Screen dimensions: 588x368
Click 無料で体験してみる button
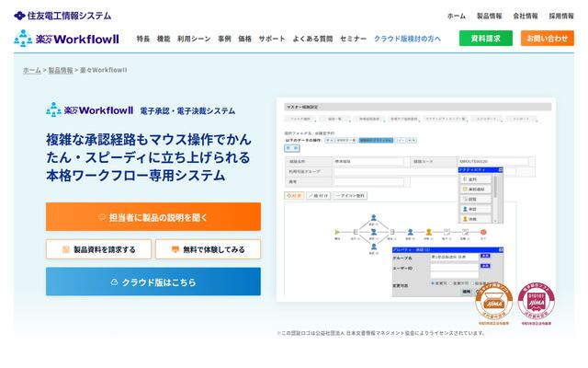tap(209, 249)
